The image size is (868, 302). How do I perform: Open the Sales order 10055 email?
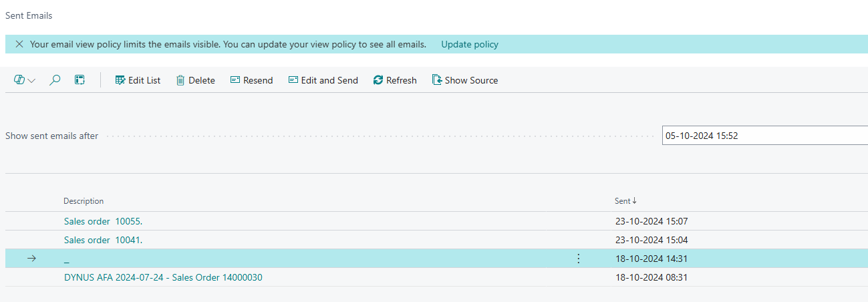(104, 221)
